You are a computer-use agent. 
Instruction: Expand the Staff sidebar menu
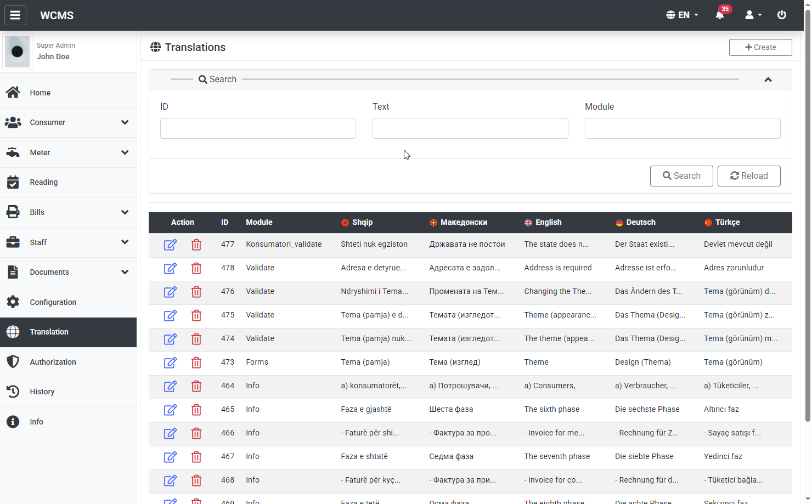68,242
